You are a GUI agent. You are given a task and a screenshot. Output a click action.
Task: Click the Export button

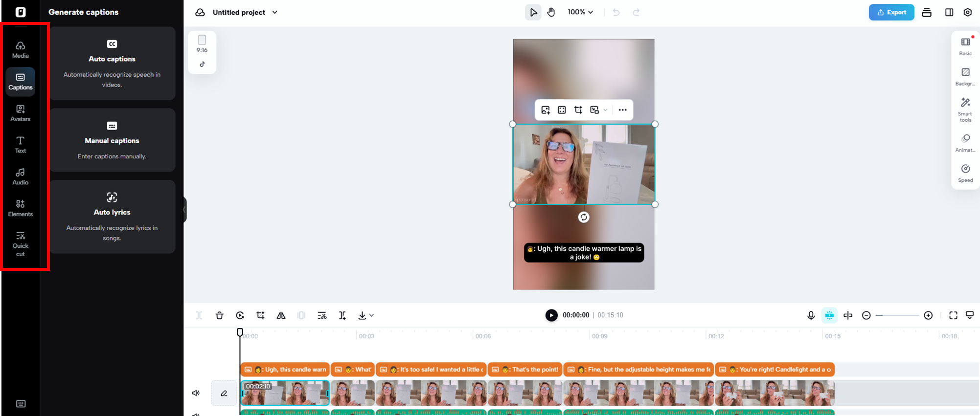[x=891, y=12]
